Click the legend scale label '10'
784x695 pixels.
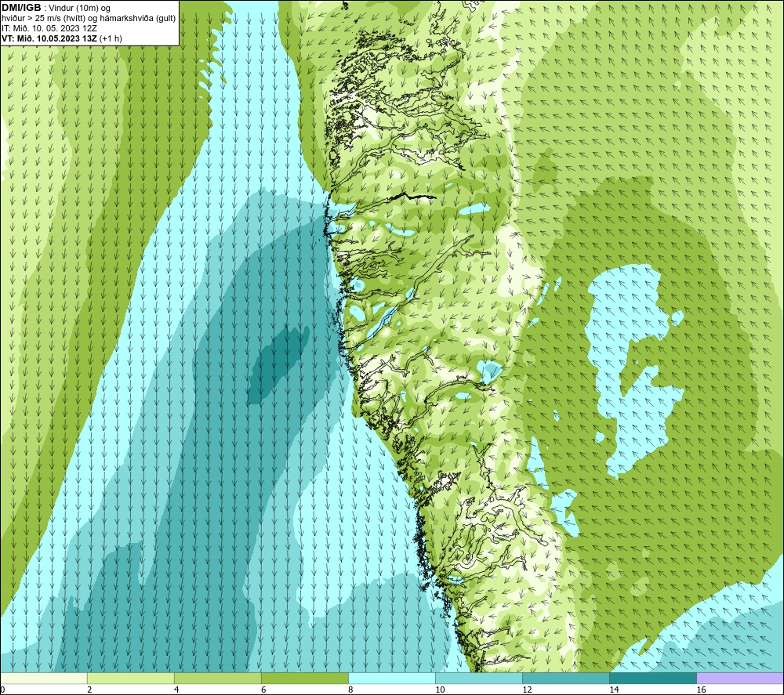[x=440, y=690]
